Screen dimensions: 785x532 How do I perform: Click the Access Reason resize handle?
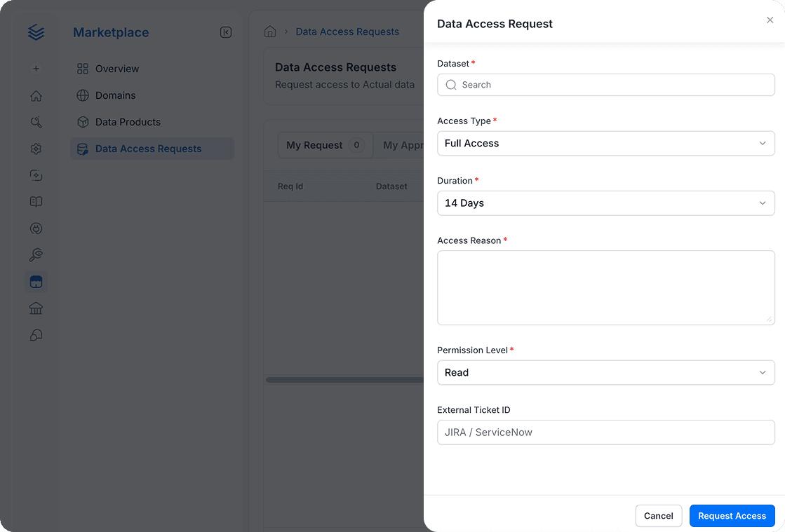(769, 319)
